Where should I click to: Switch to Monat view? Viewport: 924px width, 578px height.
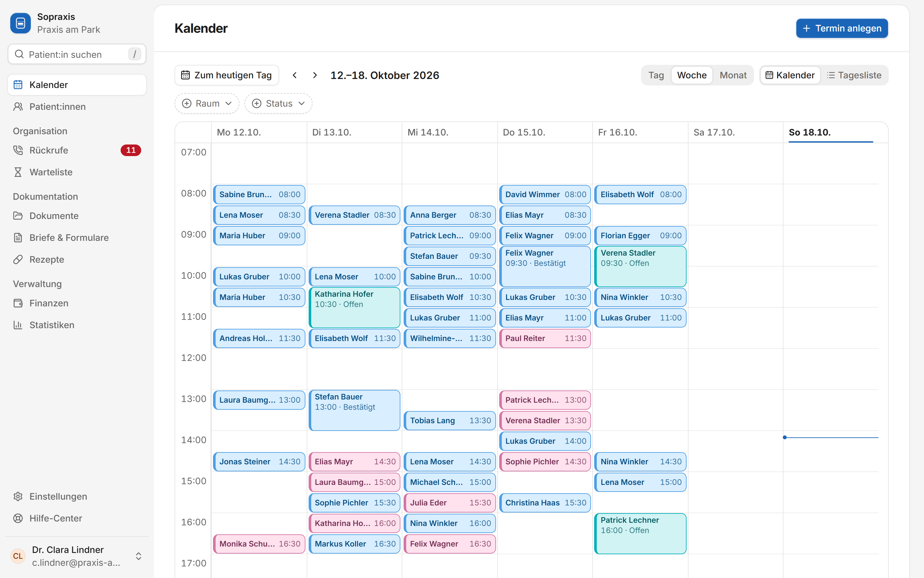[x=733, y=75]
